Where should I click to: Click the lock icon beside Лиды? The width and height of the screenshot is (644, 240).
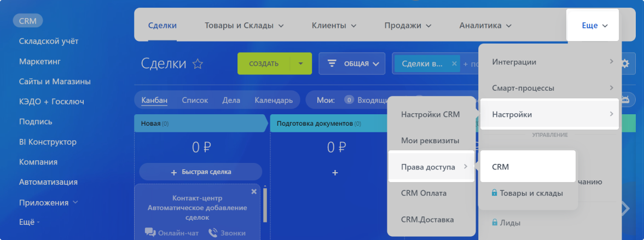[495, 223]
